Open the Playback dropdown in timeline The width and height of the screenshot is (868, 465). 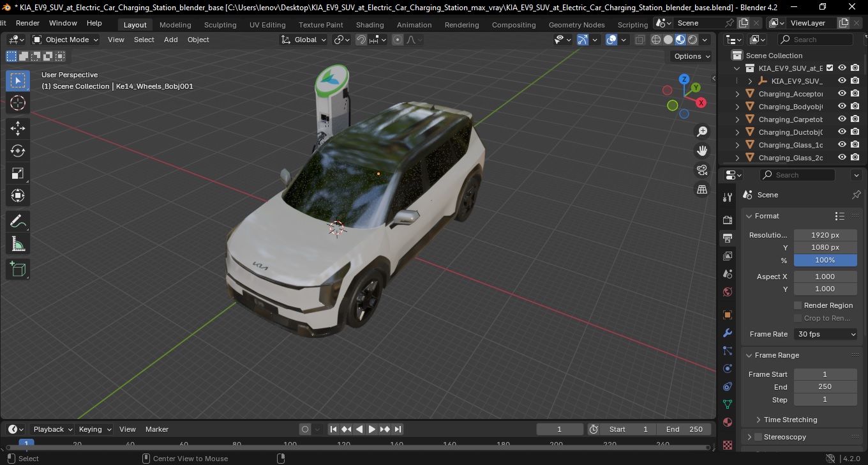tap(52, 429)
